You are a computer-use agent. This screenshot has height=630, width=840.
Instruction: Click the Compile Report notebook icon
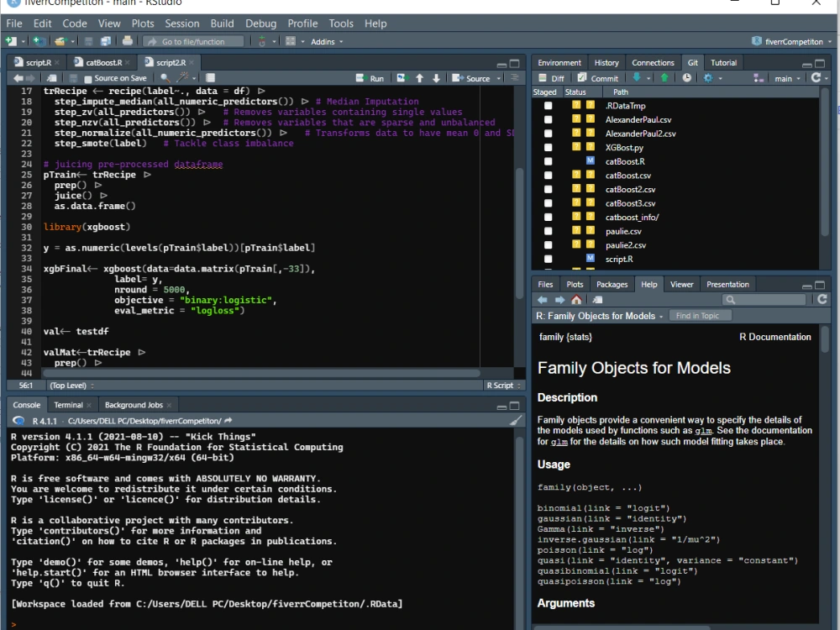211,78
